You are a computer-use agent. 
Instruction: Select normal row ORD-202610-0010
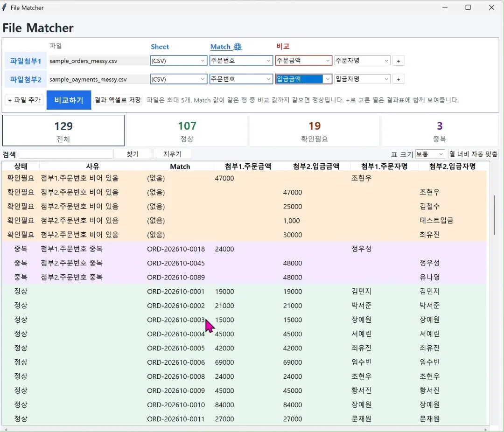[x=244, y=404]
